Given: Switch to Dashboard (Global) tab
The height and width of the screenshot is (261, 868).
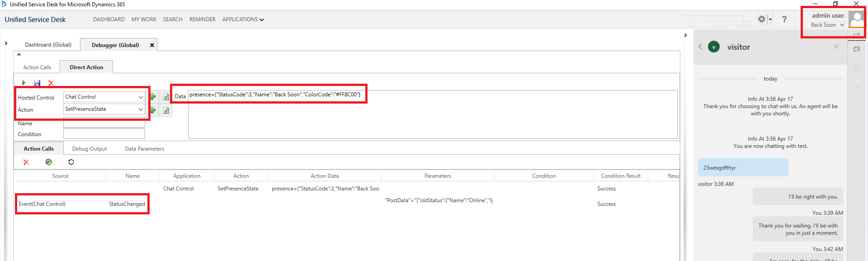Looking at the screenshot, I should click(x=48, y=45).
